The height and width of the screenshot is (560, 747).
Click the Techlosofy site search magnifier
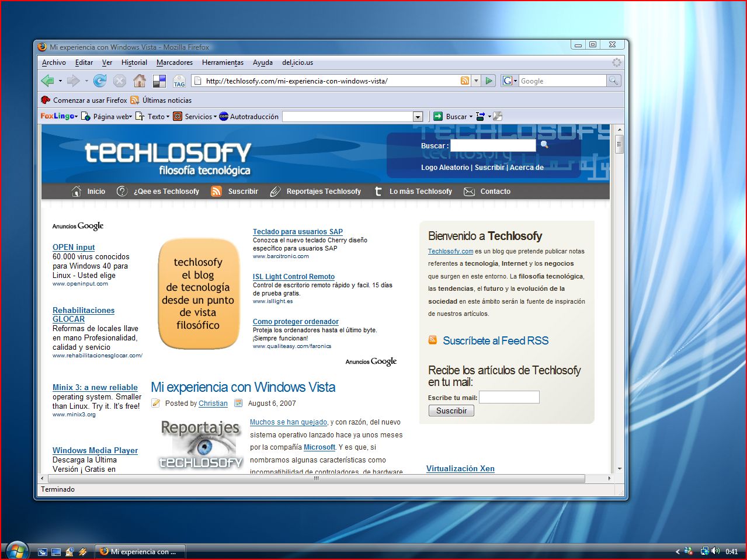coord(544,144)
